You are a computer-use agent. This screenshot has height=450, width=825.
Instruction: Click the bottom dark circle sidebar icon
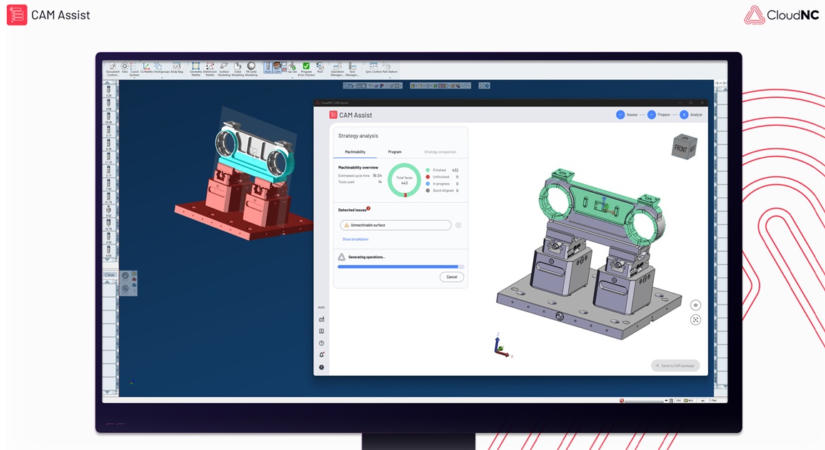coord(321,367)
